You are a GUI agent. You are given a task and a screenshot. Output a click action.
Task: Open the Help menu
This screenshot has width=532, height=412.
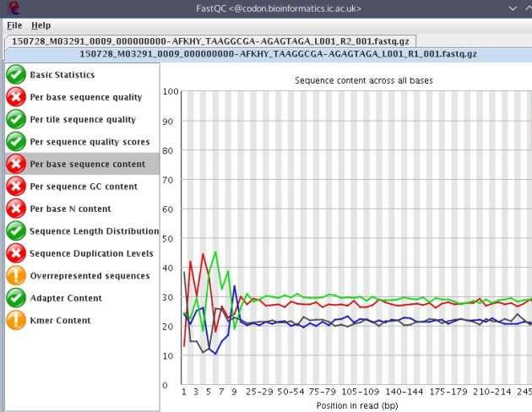(x=41, y=25)
